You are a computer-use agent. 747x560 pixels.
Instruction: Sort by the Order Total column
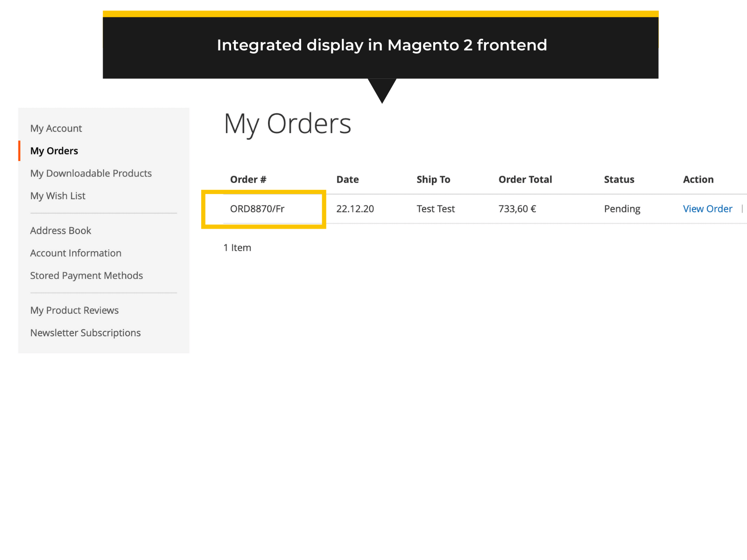(525, 179)
